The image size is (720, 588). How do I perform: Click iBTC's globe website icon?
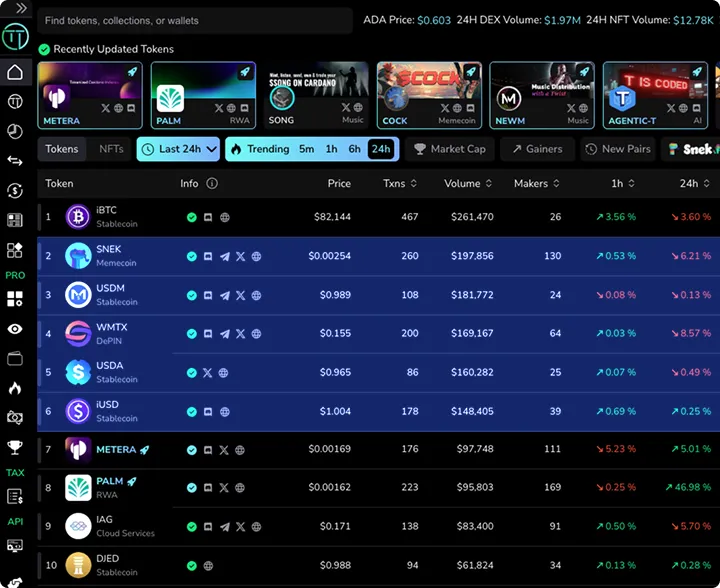(225, 217)
